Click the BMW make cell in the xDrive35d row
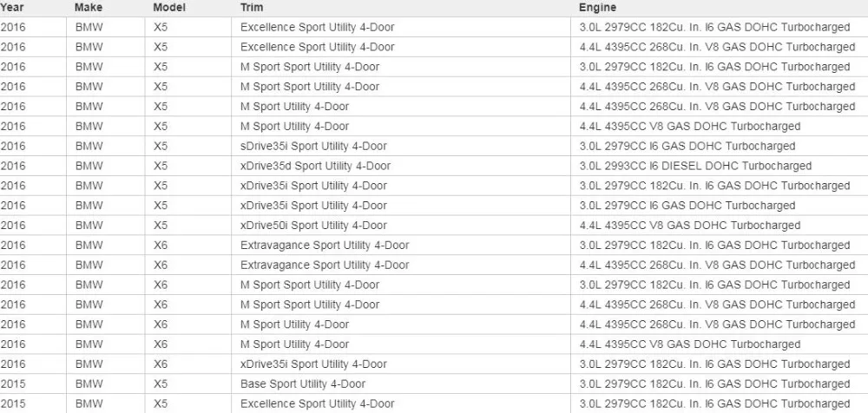This screenshot has height=413, width=868. point(89,166)
